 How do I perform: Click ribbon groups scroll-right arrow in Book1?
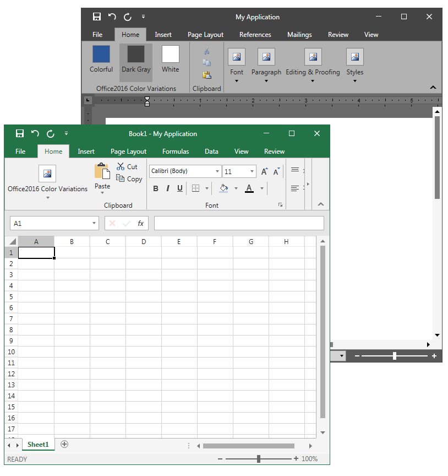(308, 184)
